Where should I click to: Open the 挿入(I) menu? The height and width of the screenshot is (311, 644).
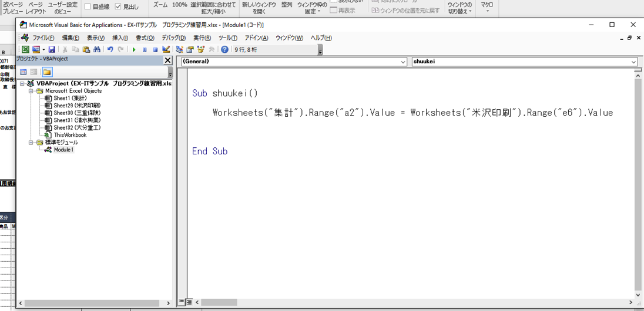click(120, 38)
